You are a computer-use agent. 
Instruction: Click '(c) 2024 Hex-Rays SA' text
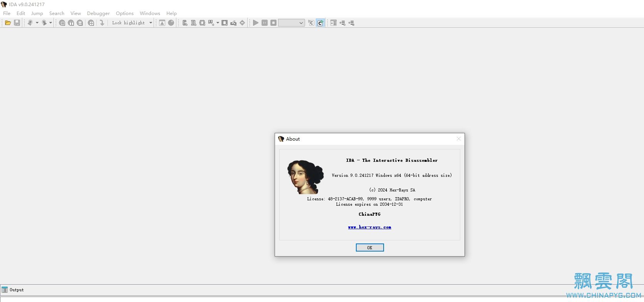point(392,190)
